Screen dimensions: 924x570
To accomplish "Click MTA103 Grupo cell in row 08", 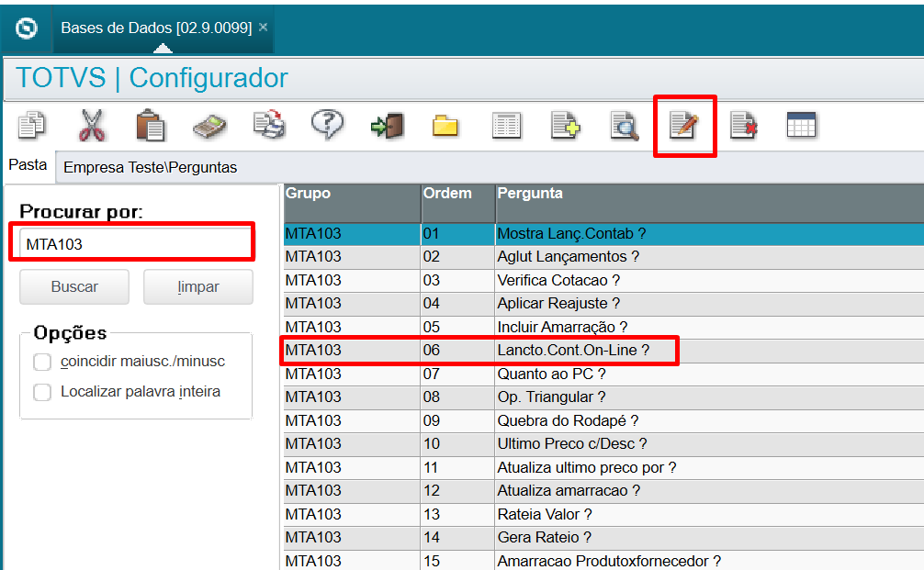I will click(x=352, y=397).
